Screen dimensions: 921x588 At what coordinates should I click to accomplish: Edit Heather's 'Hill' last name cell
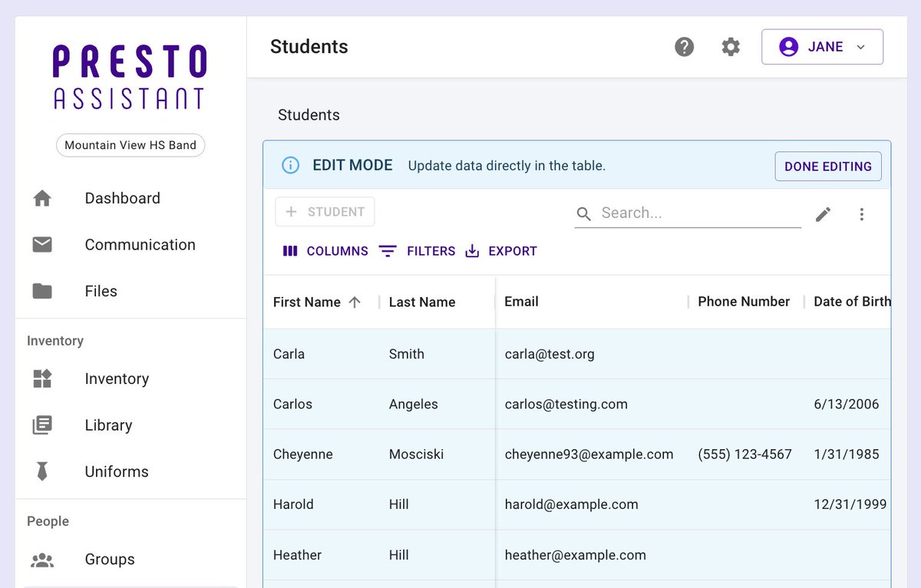[x=437, y=555]
